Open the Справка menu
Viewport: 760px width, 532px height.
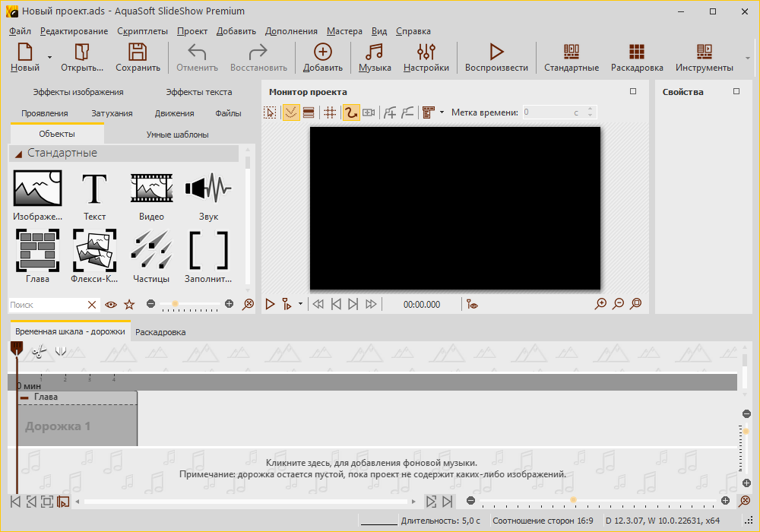click(413, 31)
